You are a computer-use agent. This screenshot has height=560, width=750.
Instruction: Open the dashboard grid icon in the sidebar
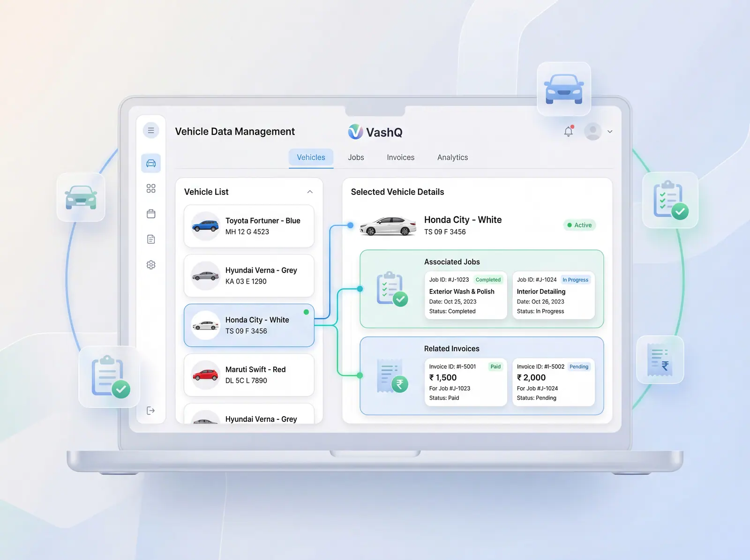click(150, 188)
